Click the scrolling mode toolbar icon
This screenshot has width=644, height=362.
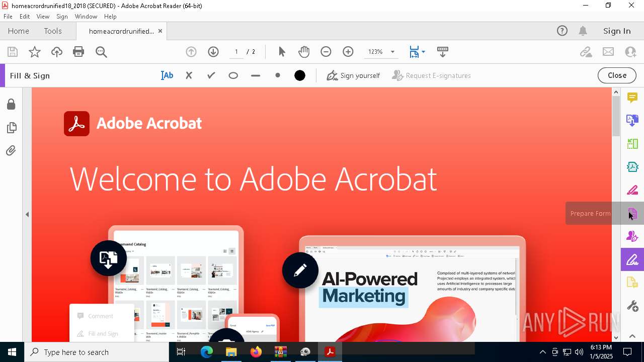coord(443,52)
